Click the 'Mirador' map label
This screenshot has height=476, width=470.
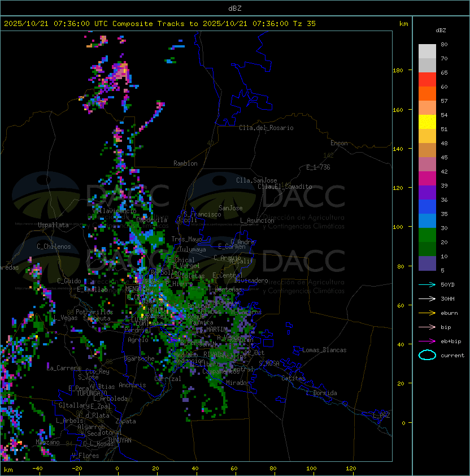pos(238,383)
